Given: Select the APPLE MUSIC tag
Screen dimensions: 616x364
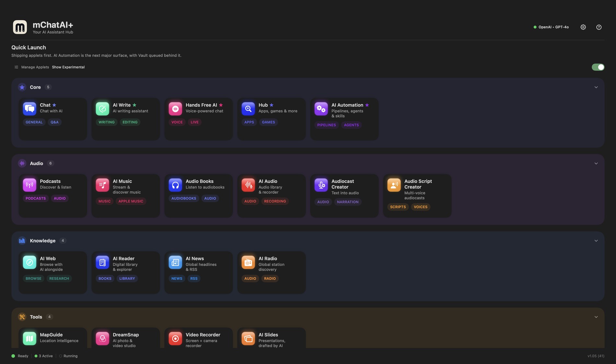Looking at the screenshot, I should coord(131,201).
